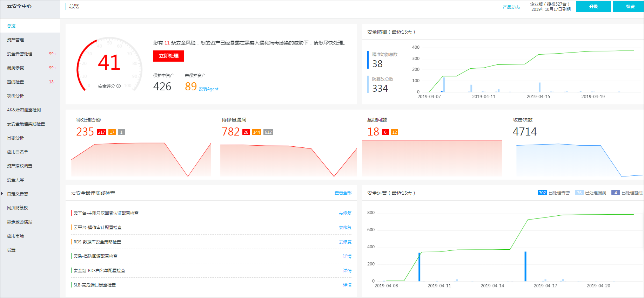Open the 产品动态 link
Image resolution: width=644 pixels, height=298 pixels.
511,7
